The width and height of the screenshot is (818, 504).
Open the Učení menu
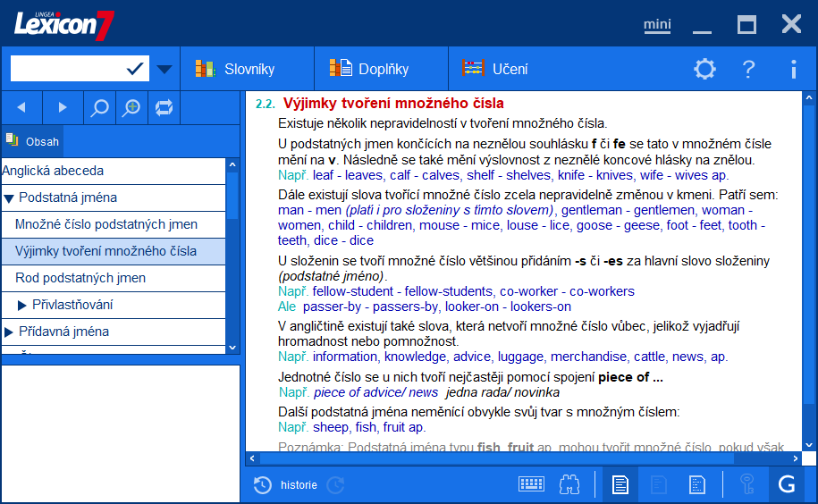494,69
